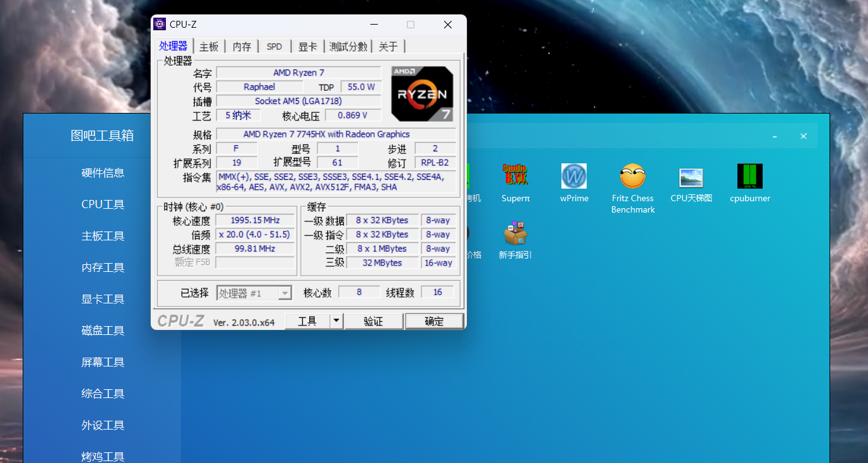Select 外设工具 in the sidebar
This screenshot has width=868, height=463.
pos(103,425)
